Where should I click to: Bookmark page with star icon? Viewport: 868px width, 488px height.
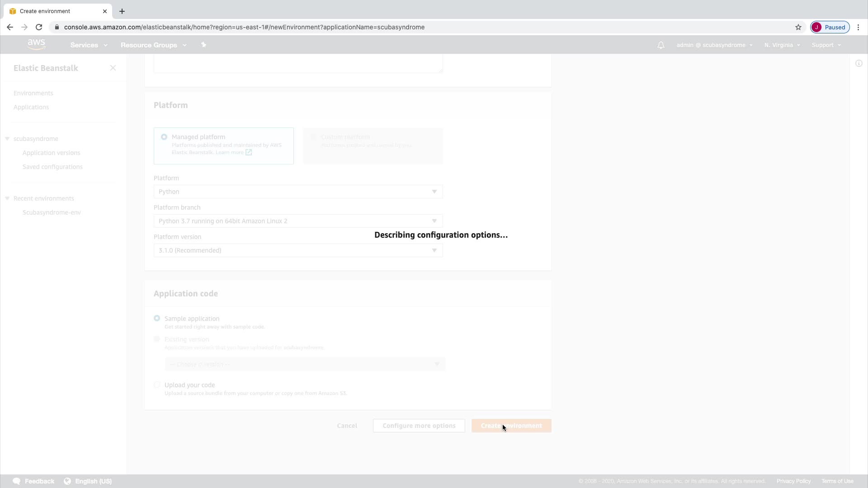pyautogui.click(x=798, y=27)
